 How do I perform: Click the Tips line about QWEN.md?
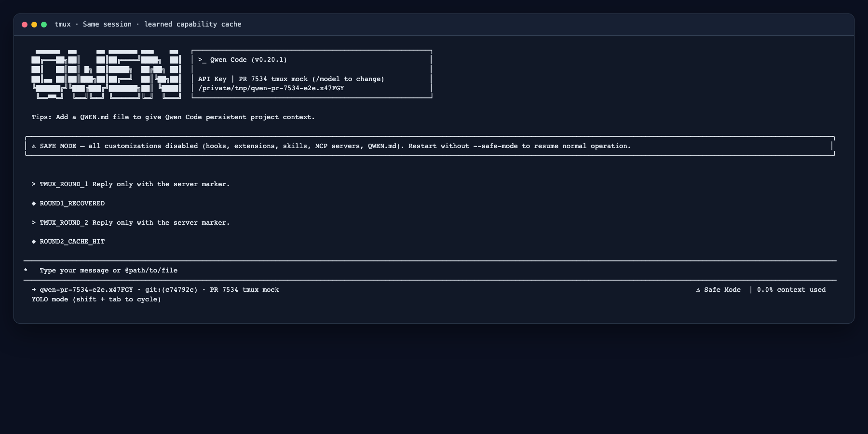(173, 117)
